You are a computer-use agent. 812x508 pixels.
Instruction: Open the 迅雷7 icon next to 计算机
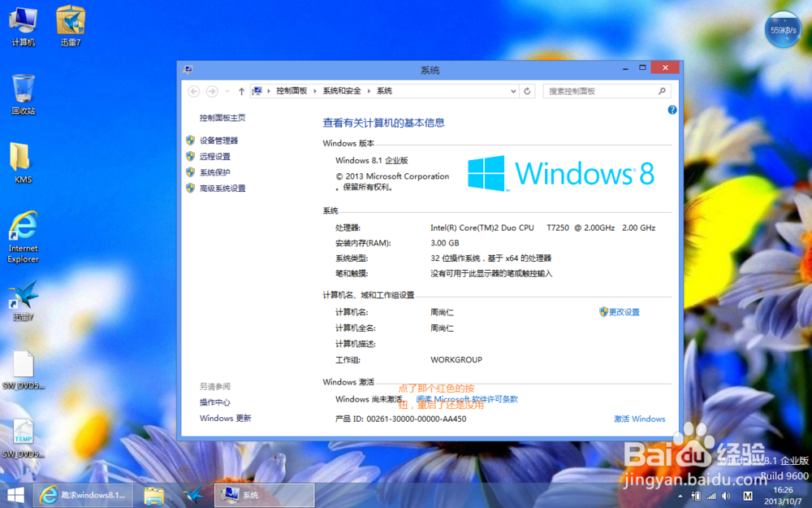tap(71, 25)
